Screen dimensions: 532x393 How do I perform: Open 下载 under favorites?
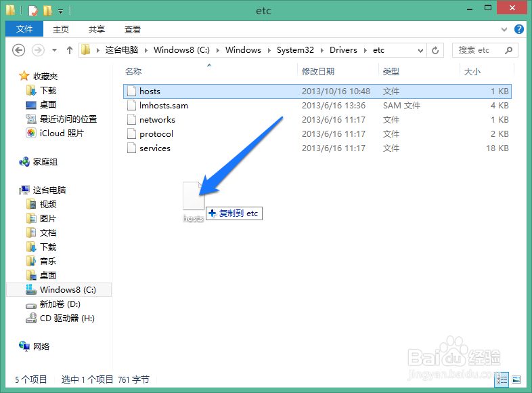[x=48, y=90]
